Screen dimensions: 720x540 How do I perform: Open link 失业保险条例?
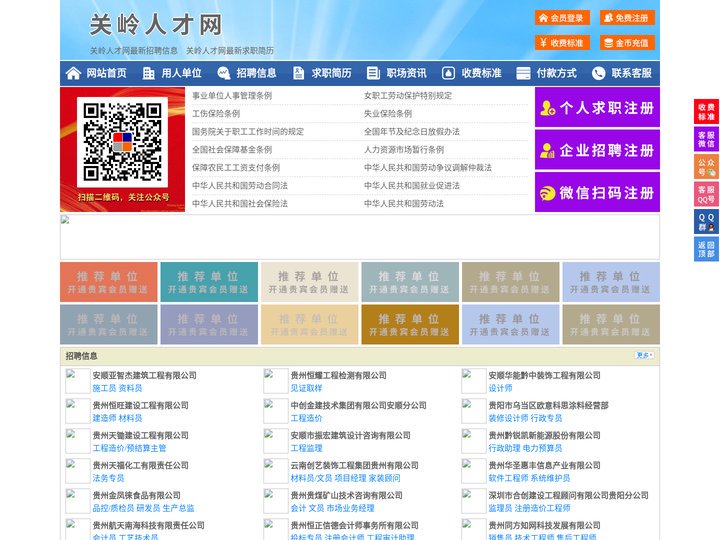(388, 113)
